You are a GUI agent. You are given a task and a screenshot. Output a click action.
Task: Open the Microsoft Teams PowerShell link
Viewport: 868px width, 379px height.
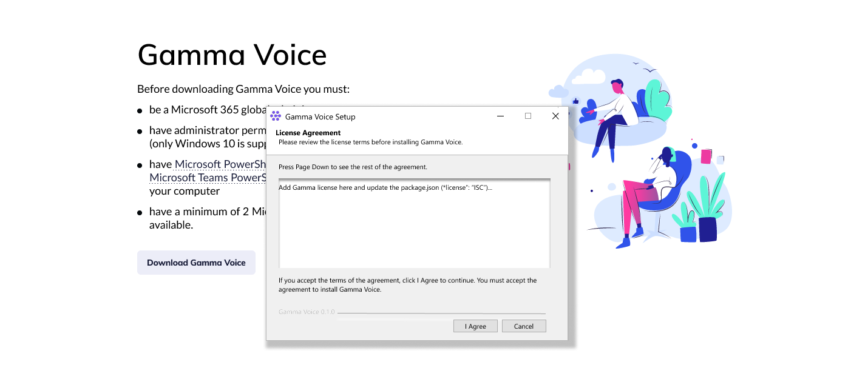click(x=208, y=178)
